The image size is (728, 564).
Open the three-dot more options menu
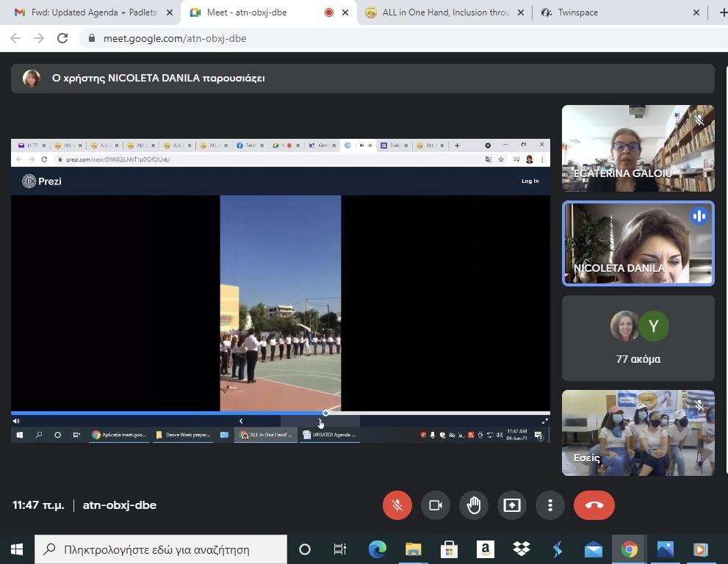coord(550,505)
